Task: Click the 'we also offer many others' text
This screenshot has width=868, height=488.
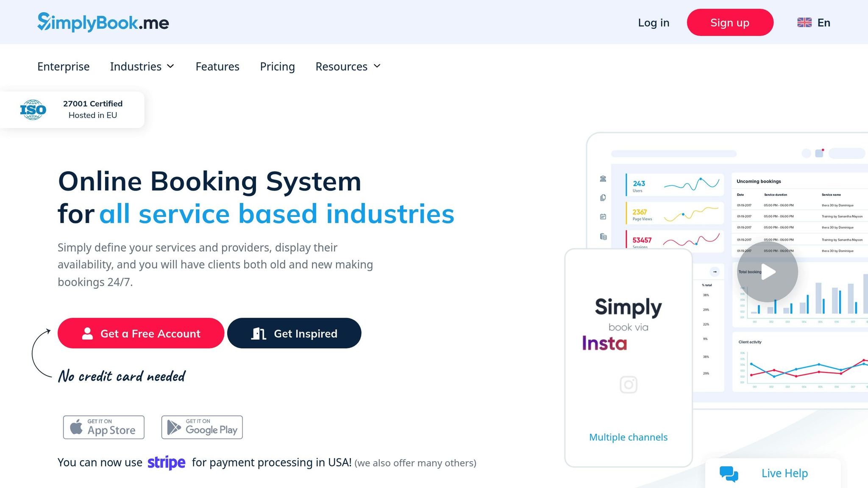Action: coord(415,463)
